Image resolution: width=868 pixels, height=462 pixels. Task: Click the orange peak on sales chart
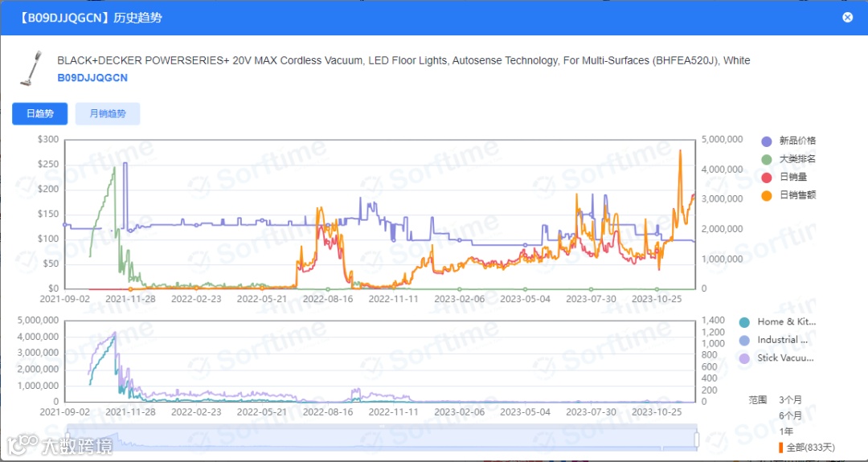(680, 152)
